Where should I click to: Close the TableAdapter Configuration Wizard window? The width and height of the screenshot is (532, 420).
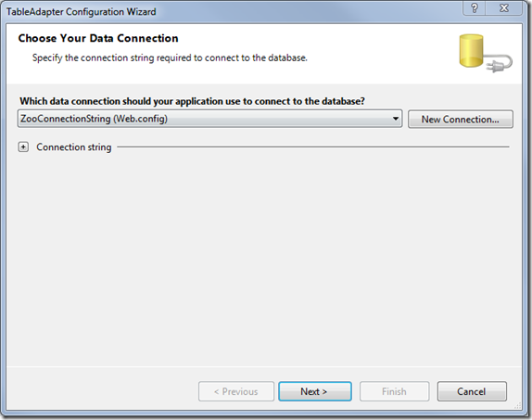pos(504,8)
